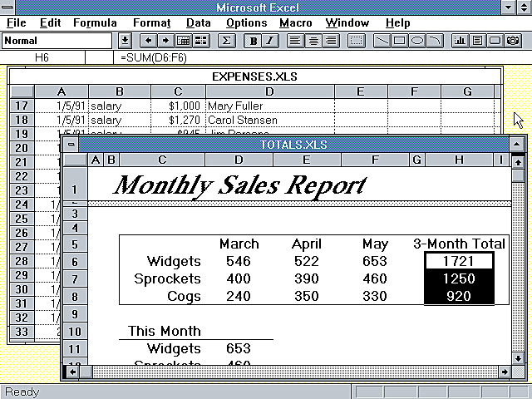
Task: Select the Oval drawing tool
Action: [x=417, y=41]
